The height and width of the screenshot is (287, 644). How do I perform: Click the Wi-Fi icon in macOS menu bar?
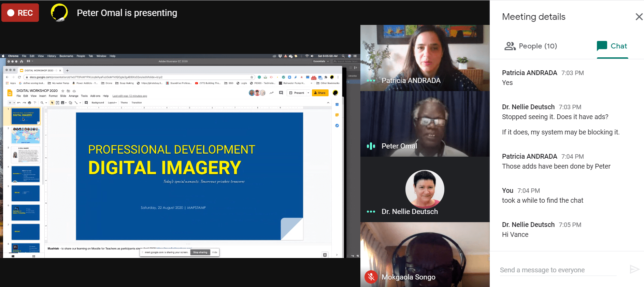pos(307,56)
